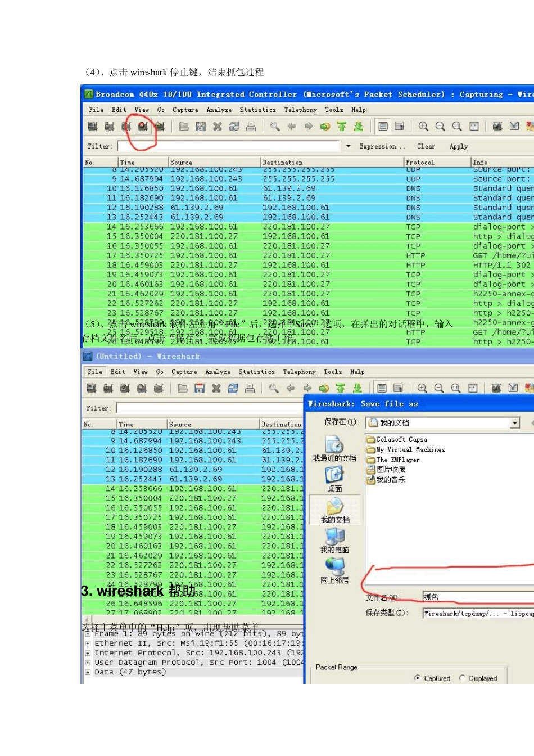Screen dimensions: 534x756
Task: Click restart capture icon in capturing window
Action: tap(160, 127)
